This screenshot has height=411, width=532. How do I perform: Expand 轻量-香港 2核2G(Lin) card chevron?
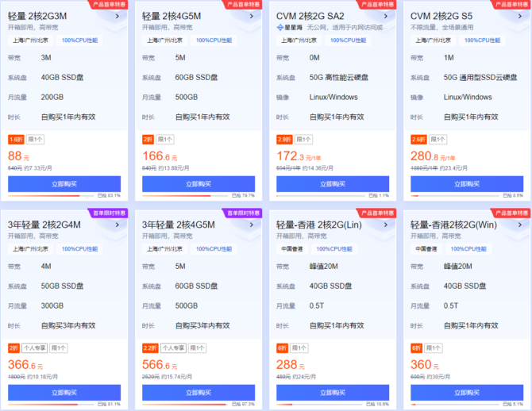tap(386, 225)
